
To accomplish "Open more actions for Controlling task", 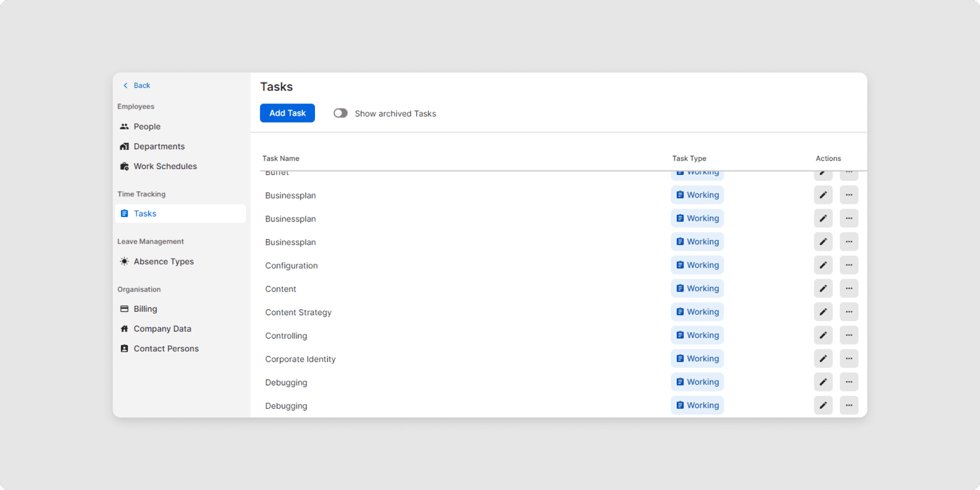I will [x=849, y=335].
